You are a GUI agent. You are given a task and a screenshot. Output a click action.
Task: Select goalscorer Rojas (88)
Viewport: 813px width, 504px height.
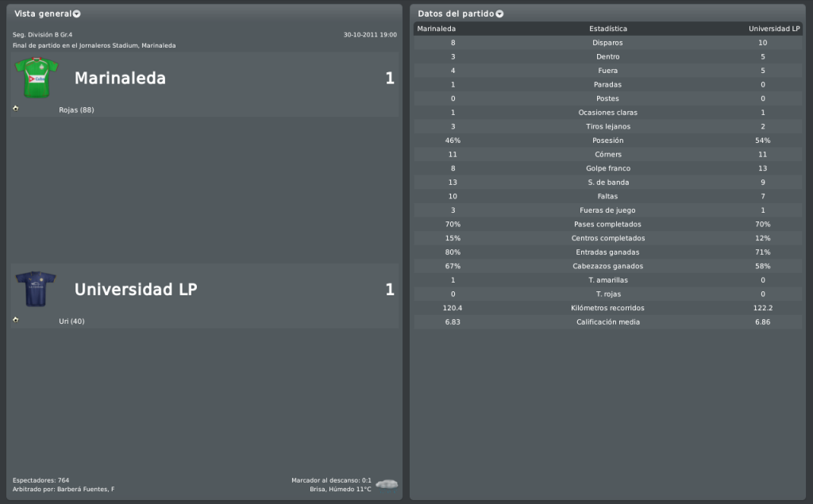[76, 110]
